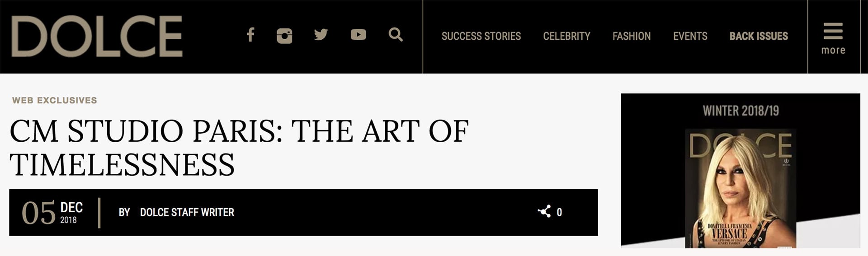Visit the Twitter bird icon link
Screen dimensions: 868x256
point(321,35)
